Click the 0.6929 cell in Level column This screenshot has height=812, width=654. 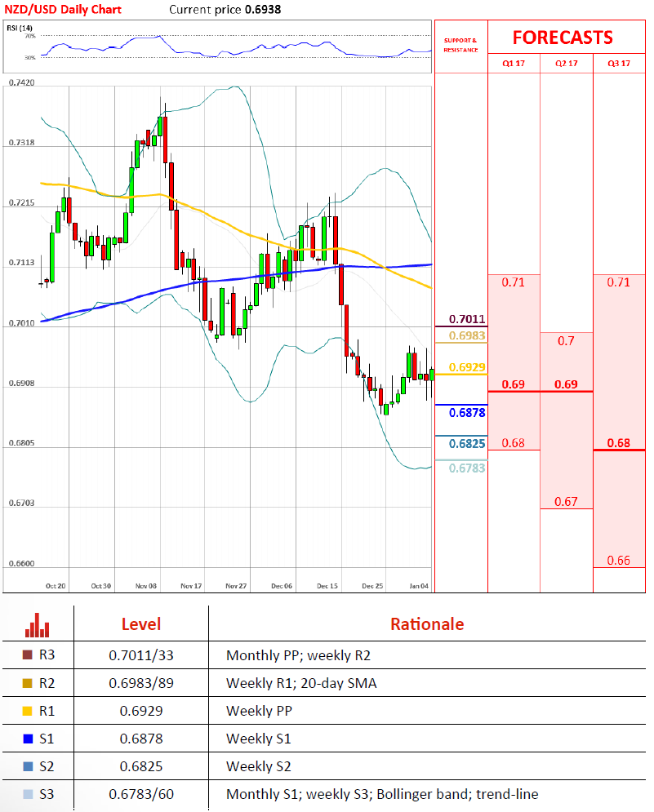point(141,711)
